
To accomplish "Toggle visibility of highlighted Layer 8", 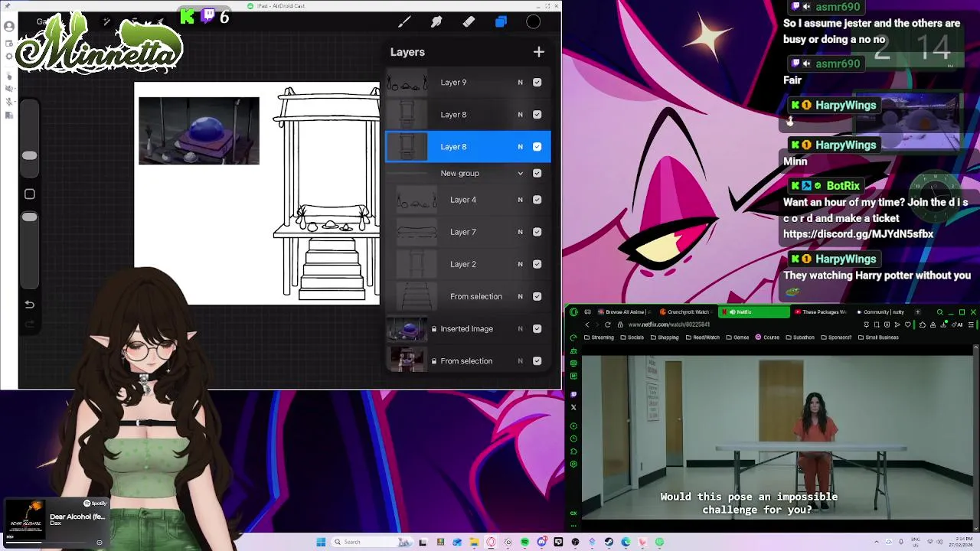I will click(537, 147).
